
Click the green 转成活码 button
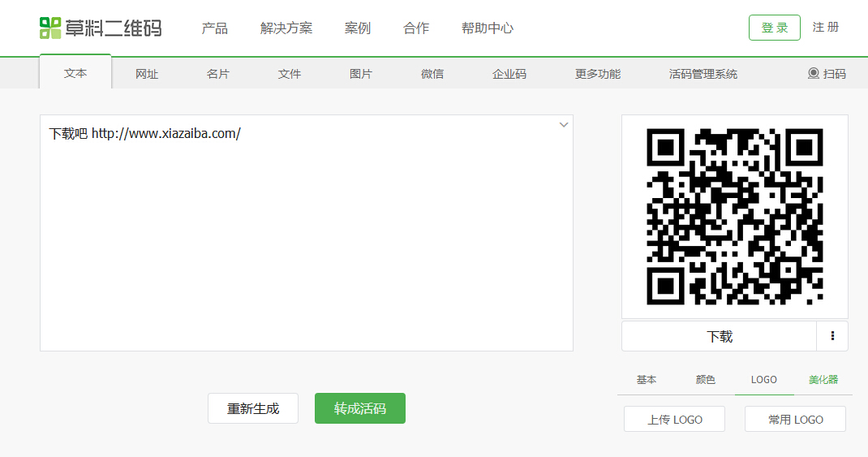(360, 408)
